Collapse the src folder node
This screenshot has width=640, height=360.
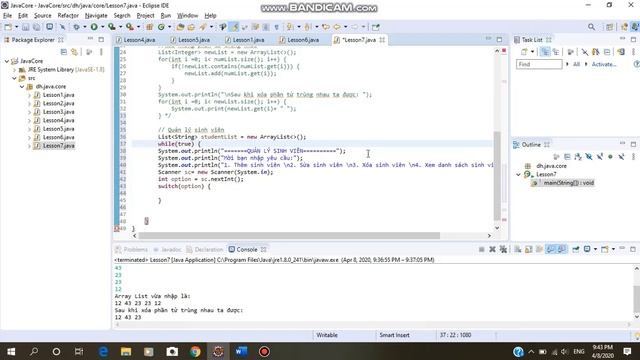(x=14, y=78)
